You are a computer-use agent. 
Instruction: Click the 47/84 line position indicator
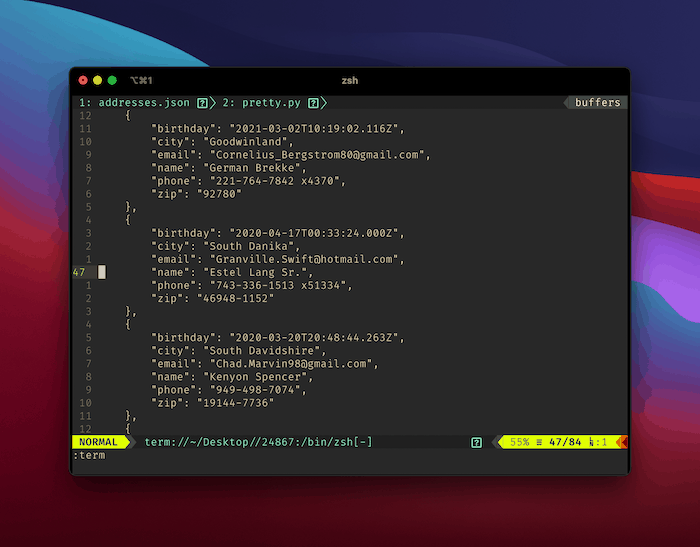click(x=565, y=442)
